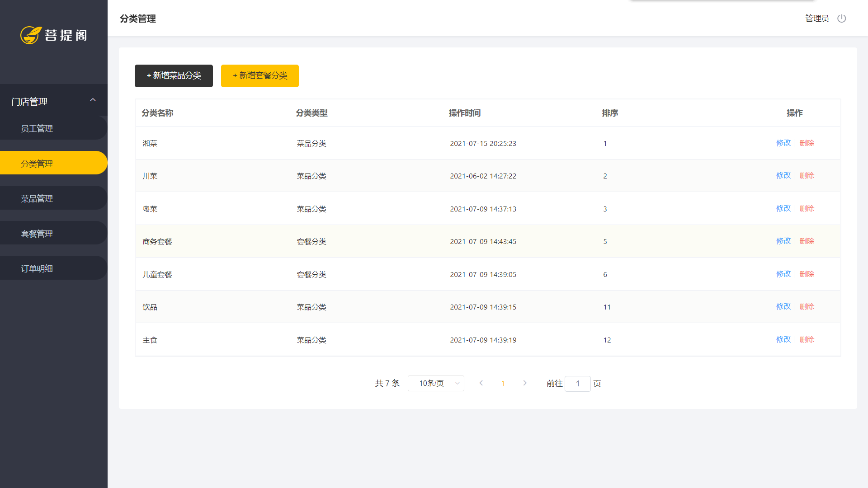Click the go-to page number input
Viewport: 868px width, 488px height.
(x=577, y=384)
